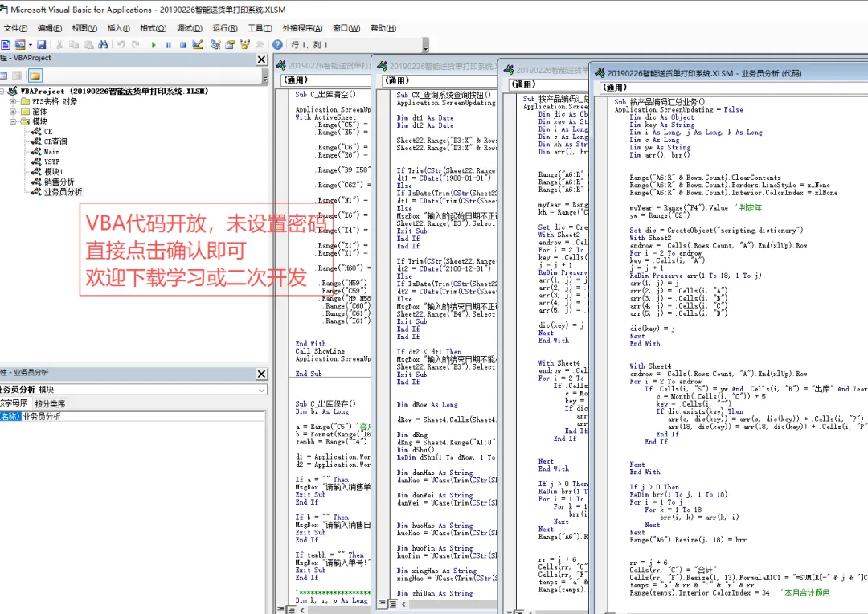Image resolution: width=868 pixels, height=614 pixels.
Task: Select the Main module
Action: click(52, 152)
